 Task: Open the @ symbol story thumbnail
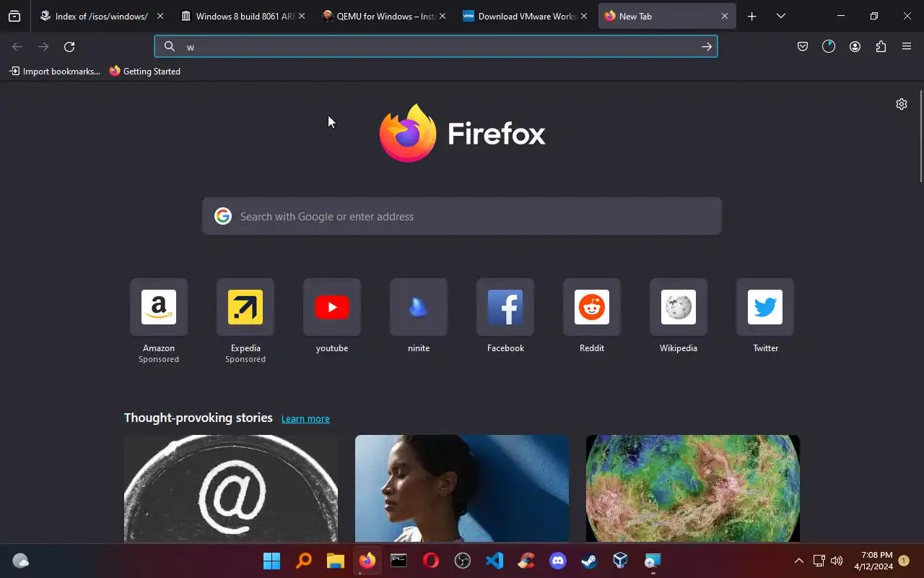click(231, 488)
